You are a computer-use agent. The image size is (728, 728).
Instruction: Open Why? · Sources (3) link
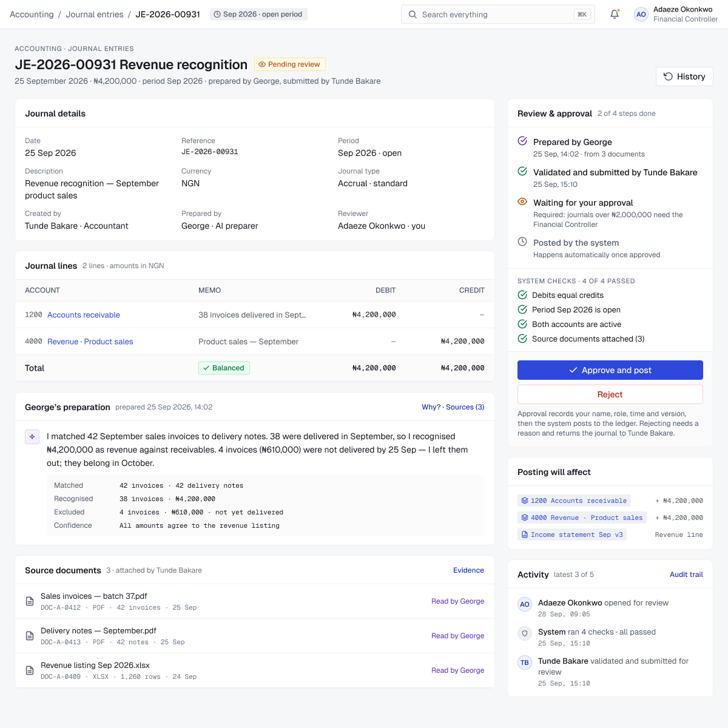click(453, 407)
